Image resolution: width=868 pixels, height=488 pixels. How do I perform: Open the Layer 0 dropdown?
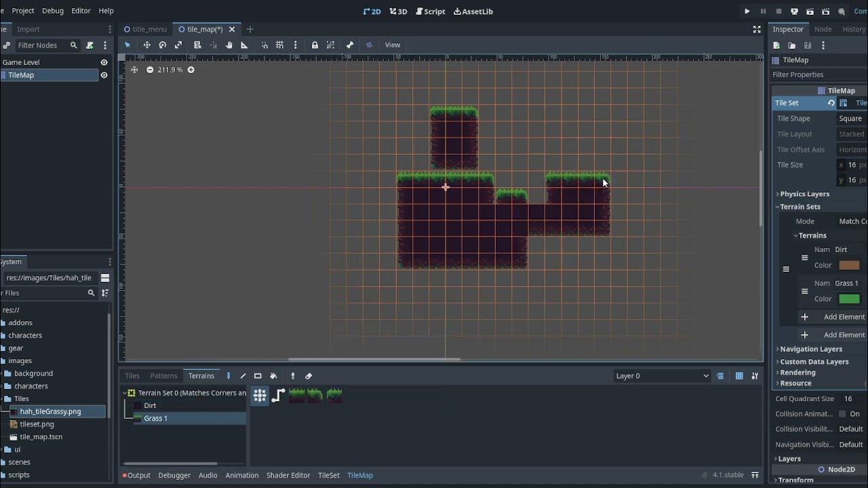[662, 376]
